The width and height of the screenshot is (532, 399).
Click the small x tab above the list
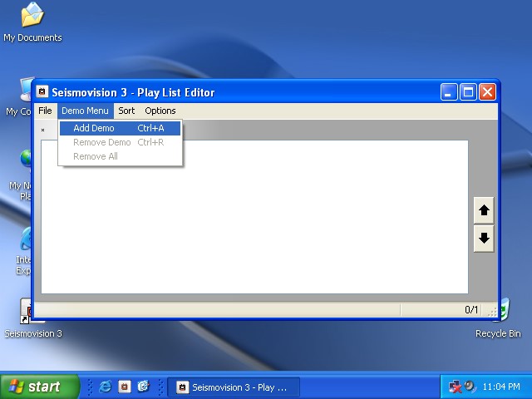(x=43, y=130)
